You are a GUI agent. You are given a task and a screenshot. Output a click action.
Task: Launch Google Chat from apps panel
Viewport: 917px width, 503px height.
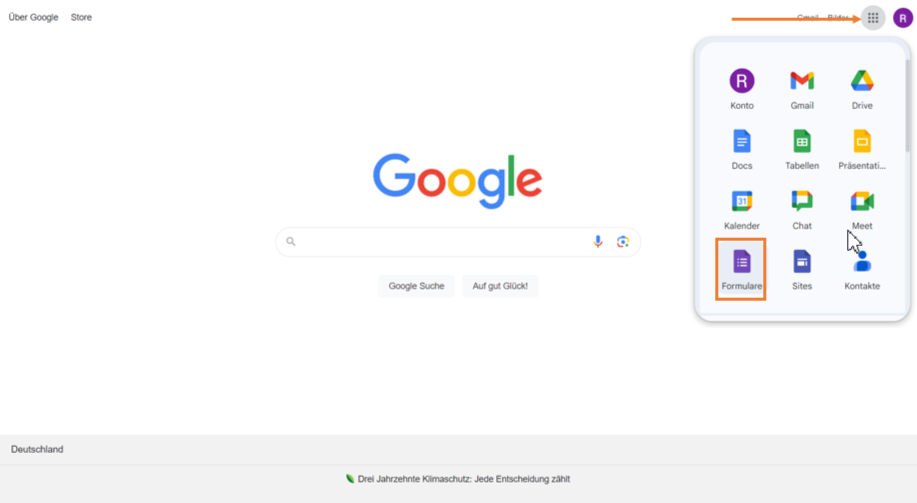pos(802,209)
